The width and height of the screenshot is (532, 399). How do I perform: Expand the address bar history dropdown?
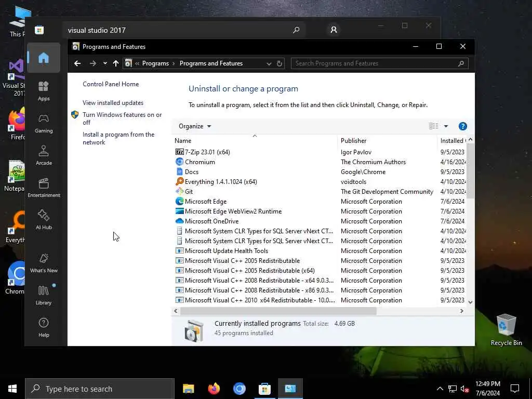(269, 63)
